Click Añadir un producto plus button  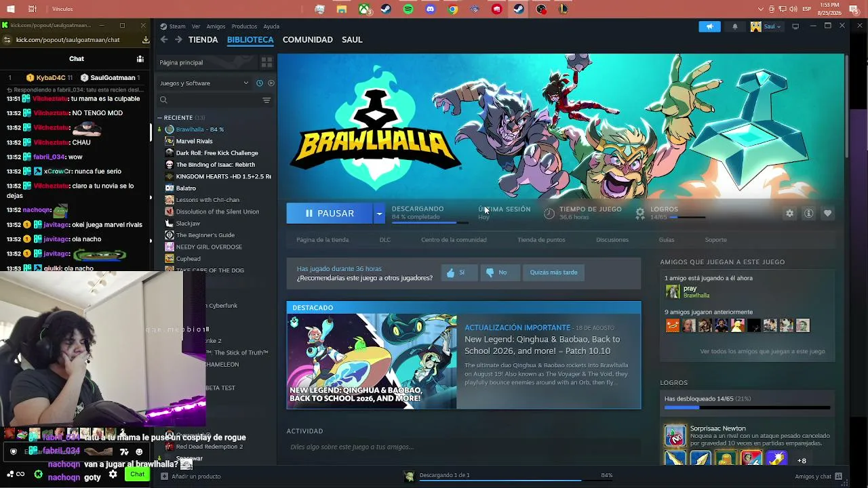coord(164,476)
